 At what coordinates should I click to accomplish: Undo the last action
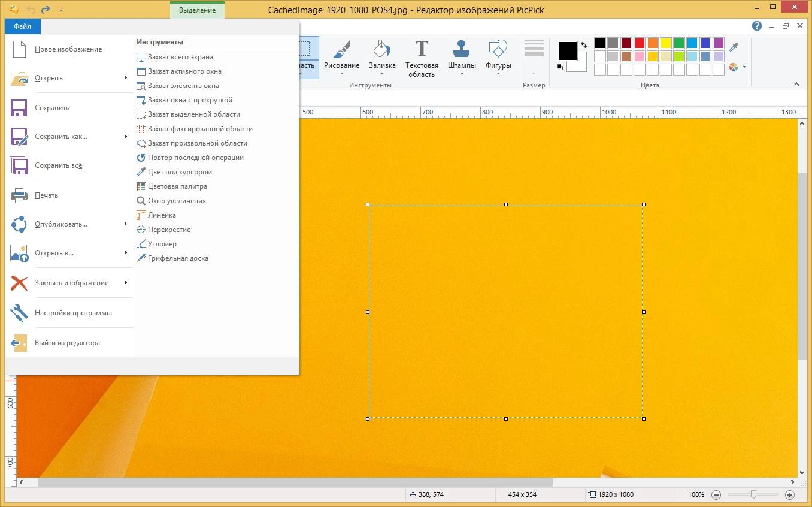[x=31, y=10]
